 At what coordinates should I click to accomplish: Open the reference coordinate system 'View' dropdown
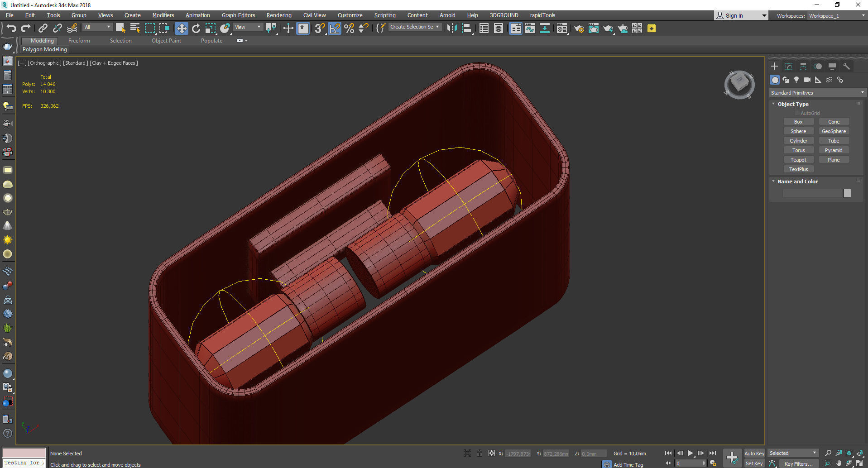pyautogui.click(x=248, y=27)
